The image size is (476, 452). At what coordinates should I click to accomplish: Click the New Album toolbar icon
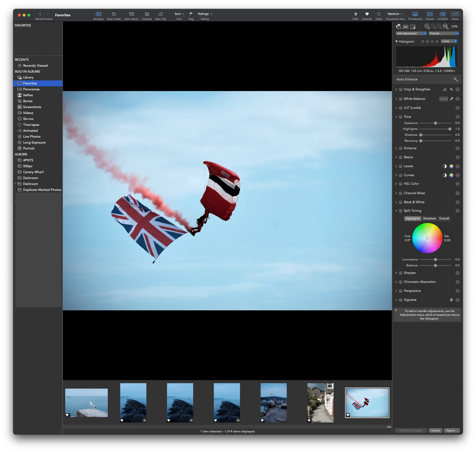(131, 14)
